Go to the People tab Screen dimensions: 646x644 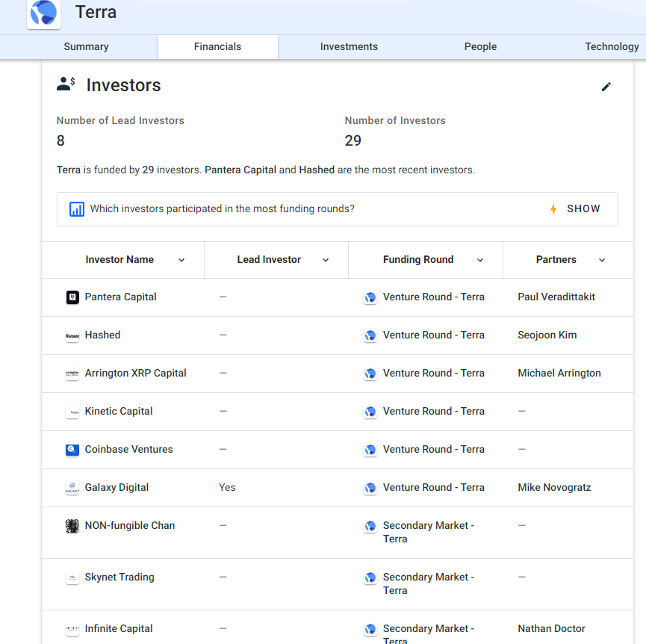[480, 46]
